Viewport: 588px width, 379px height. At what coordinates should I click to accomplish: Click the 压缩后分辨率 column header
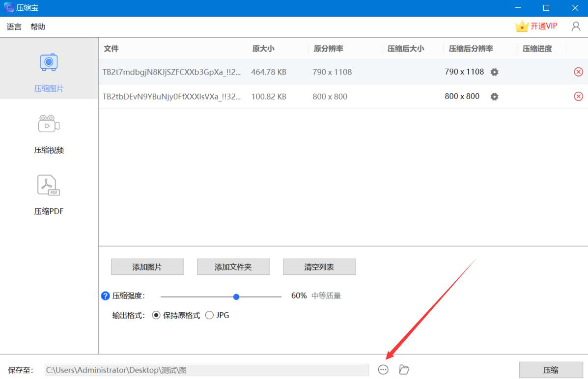(471, 49)
